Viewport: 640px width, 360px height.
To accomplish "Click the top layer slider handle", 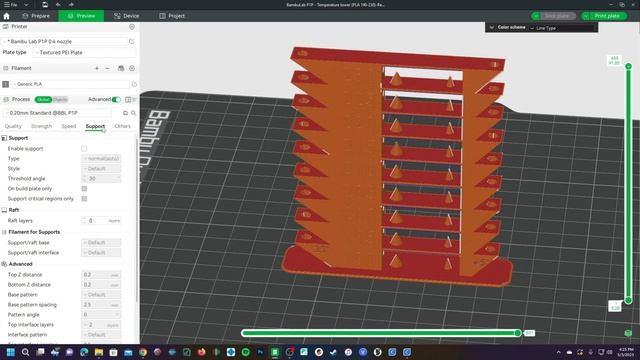I will 628,66.
